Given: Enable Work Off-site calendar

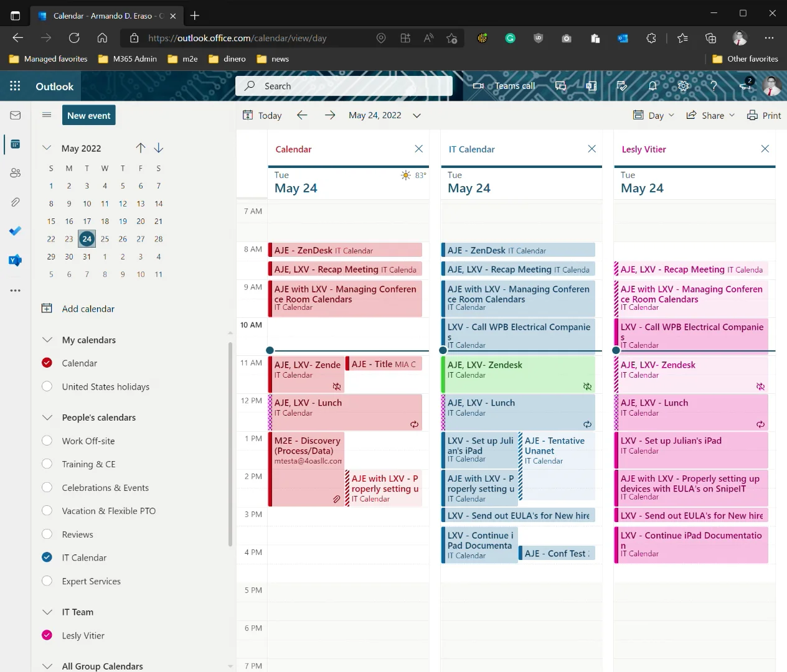Looking at the screenshot, I should coord(47,441).
